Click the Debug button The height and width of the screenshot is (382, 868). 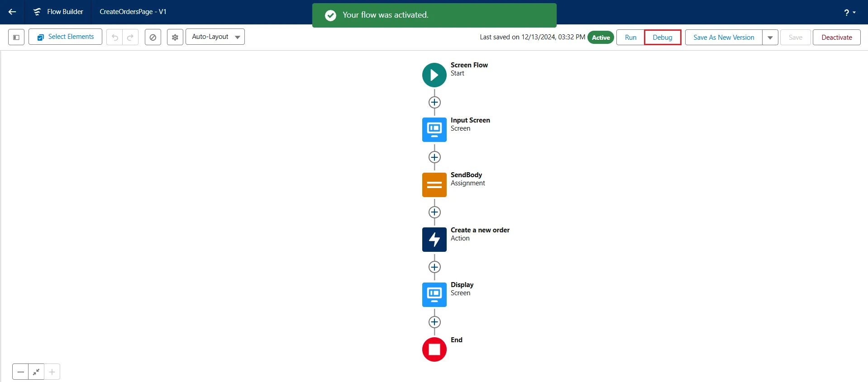(x=662, y=38)
